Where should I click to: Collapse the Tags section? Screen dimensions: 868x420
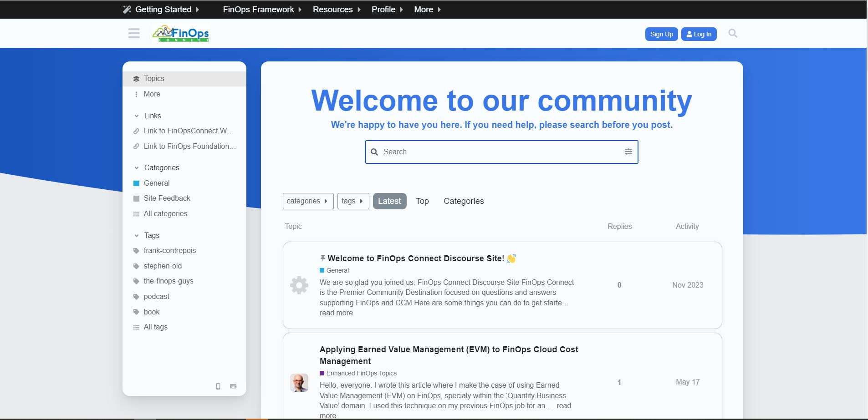pyautogui.click(x=147, y=236)
